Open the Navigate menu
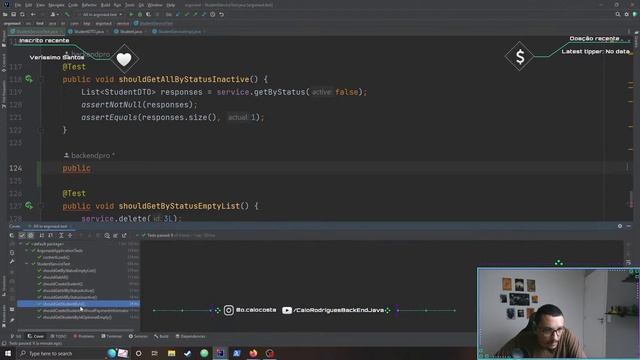640x360 pixels. pyautogui.click(x=56, y=5)
